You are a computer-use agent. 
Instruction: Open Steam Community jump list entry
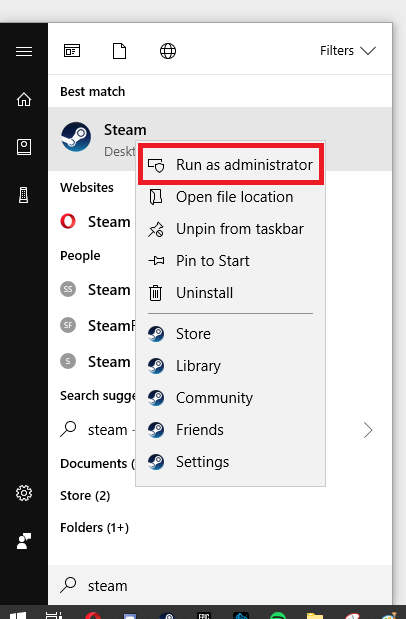(231, 398)
